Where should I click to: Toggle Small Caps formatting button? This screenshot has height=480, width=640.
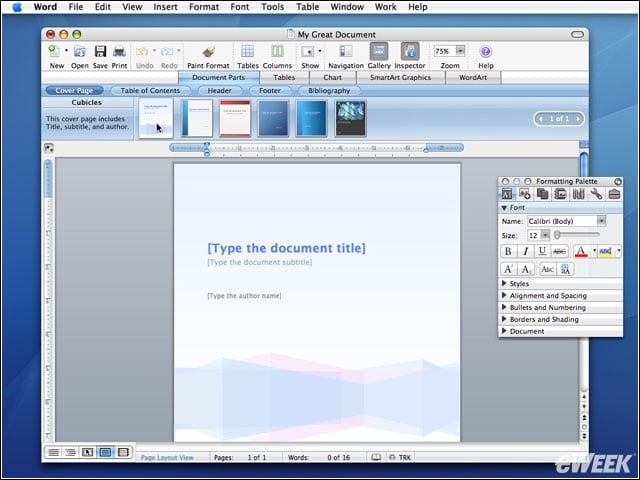pos(547,269)
